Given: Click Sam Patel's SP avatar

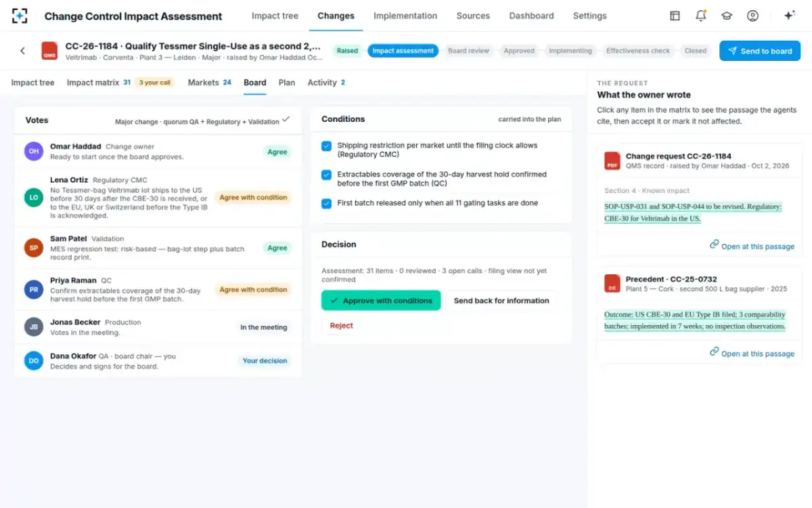Looking at the screenshot, I should click(x=34, y=248).
